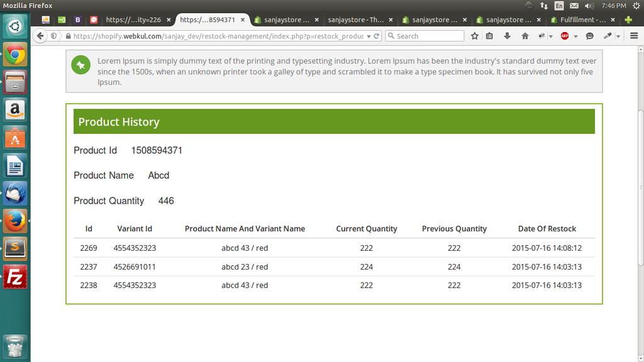Click the Adblock Plus ABP icon
The width and height of the screenshot is (644, 362).
tap(565, 36)
